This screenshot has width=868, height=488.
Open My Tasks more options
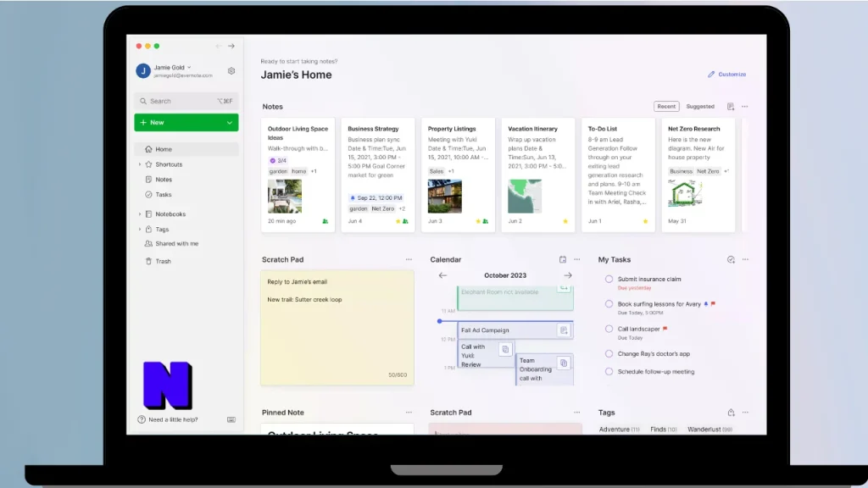[745, 259]
